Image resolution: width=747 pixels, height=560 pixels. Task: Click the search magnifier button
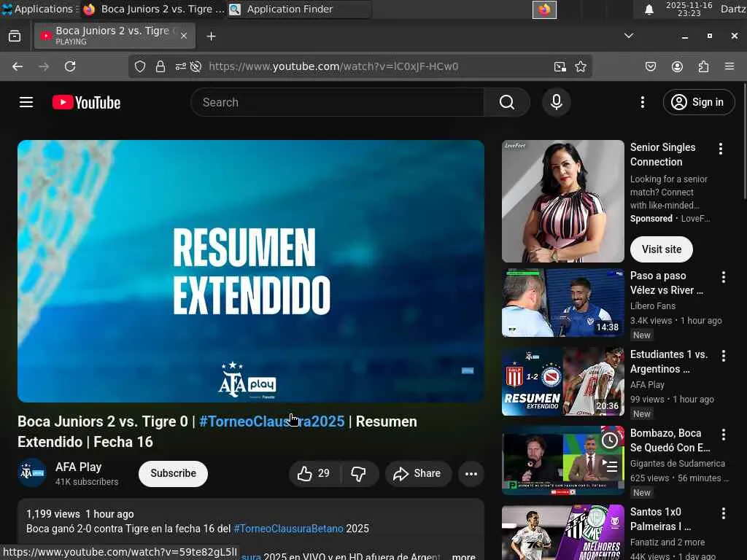(x=506, y=102)
